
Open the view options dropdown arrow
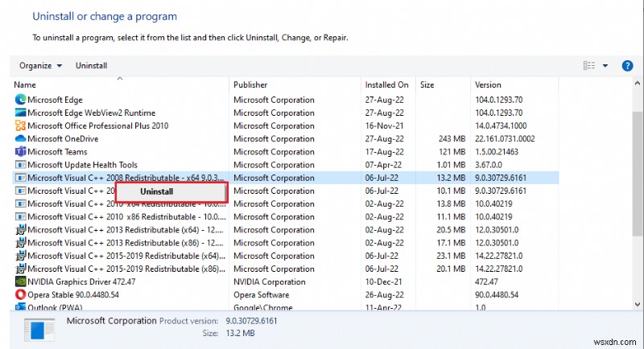[605, 66]
